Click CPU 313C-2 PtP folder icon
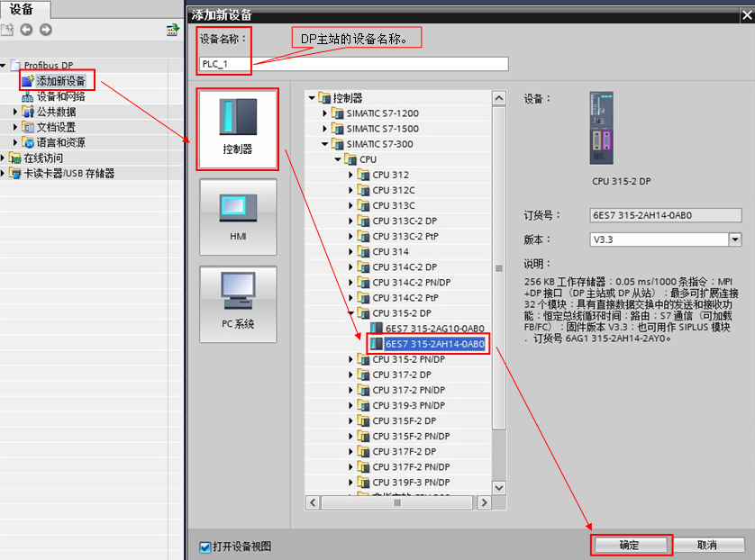 (364, 236)
